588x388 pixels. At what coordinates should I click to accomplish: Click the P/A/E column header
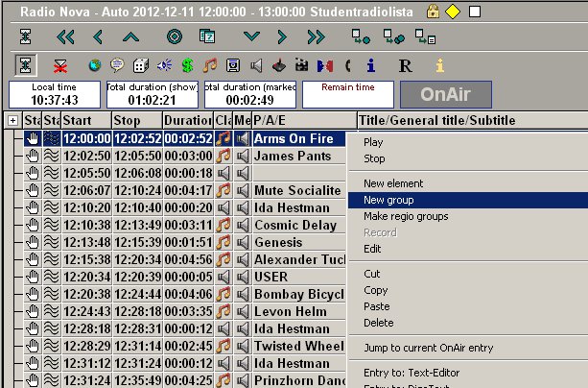click(x=304, y=121)
